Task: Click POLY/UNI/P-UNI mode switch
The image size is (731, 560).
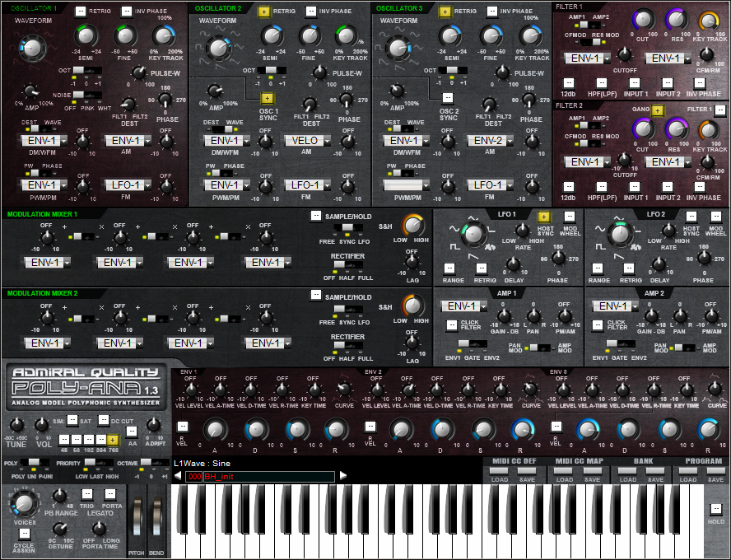Action: click(34, 463)
